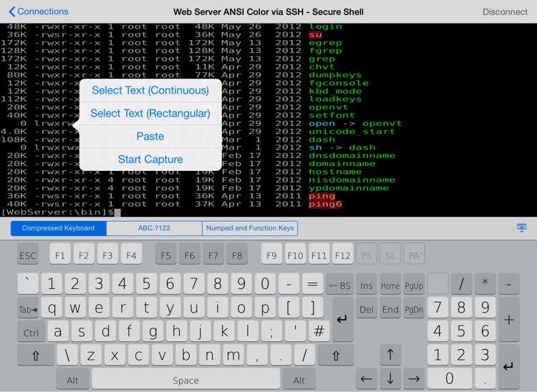
Task: Tap the F12 function key
Action: pos(342,254)
